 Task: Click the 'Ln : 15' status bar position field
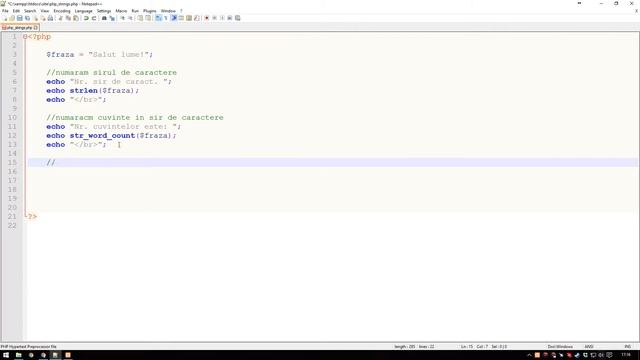467,347
